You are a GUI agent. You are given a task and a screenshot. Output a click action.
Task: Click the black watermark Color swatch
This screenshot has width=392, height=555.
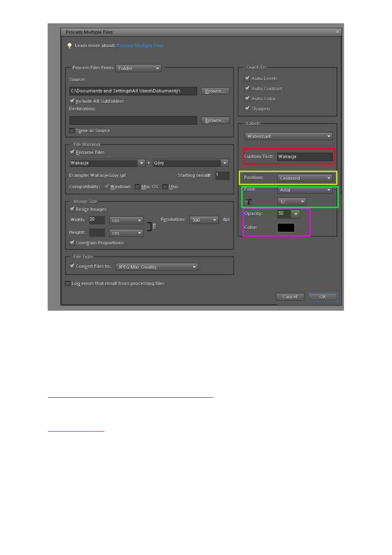[x=286, y=228]
